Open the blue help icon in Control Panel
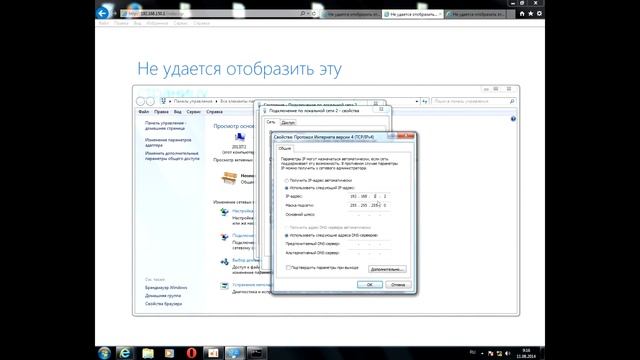This screenshot has width=640, height=360. click(513, 119)
